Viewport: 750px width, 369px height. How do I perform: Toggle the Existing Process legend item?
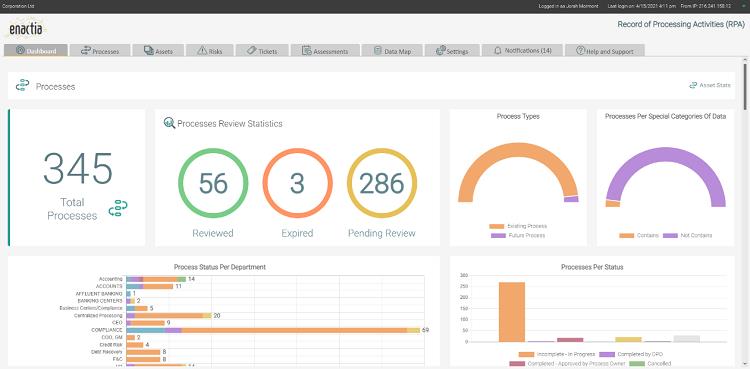[518, 226]
